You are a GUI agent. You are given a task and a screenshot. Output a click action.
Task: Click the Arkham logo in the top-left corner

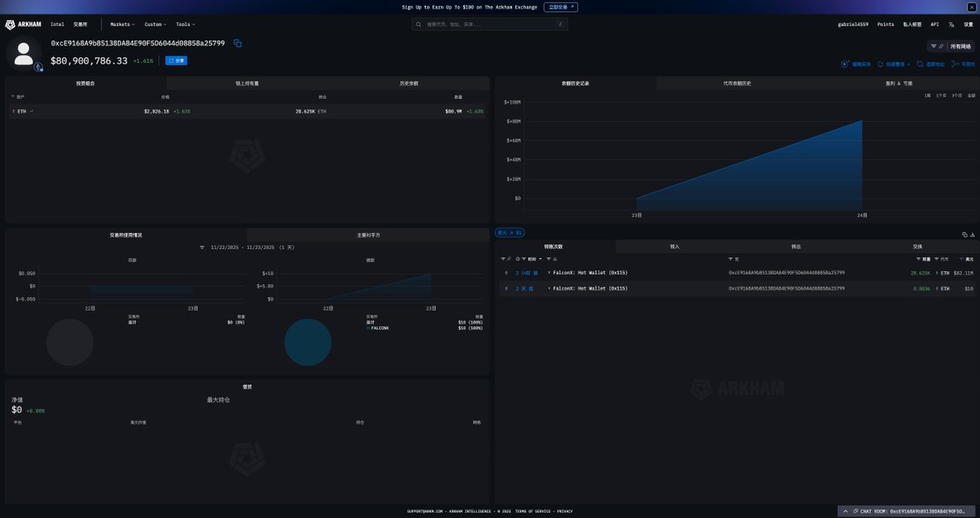coord(20,24)
